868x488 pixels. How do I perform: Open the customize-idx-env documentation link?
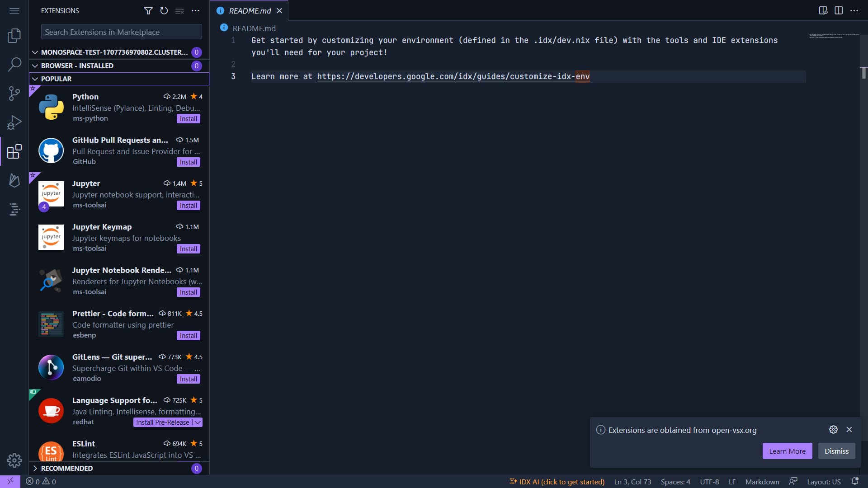(453, 76)
